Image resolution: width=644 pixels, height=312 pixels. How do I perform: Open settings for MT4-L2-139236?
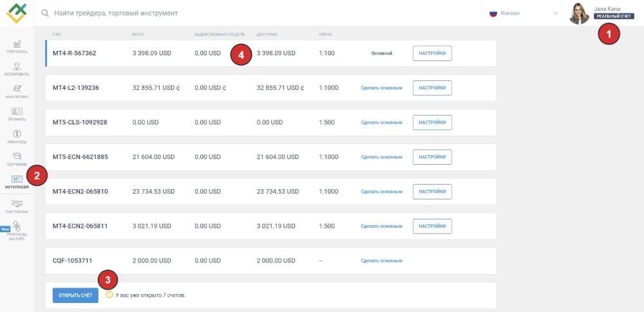coord(432,88)
